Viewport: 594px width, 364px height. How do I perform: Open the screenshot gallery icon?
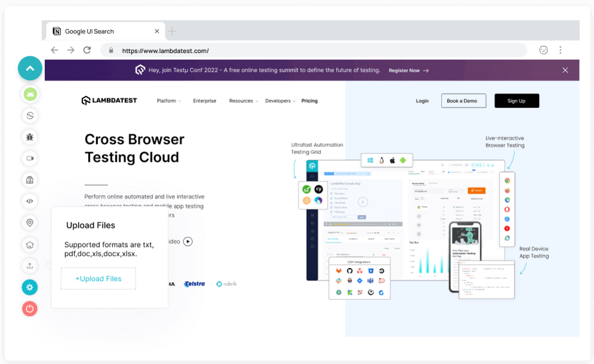[x=30, y=180]
